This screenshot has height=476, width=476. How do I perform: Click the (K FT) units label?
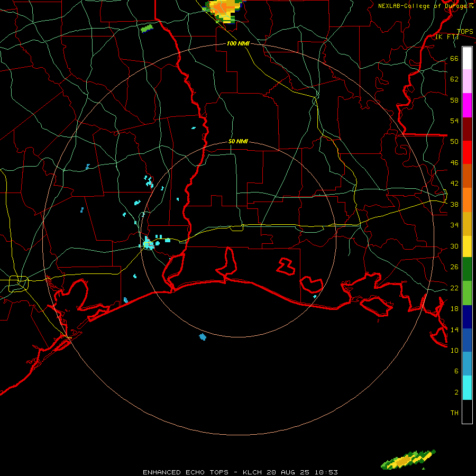(x=447, y=36)
